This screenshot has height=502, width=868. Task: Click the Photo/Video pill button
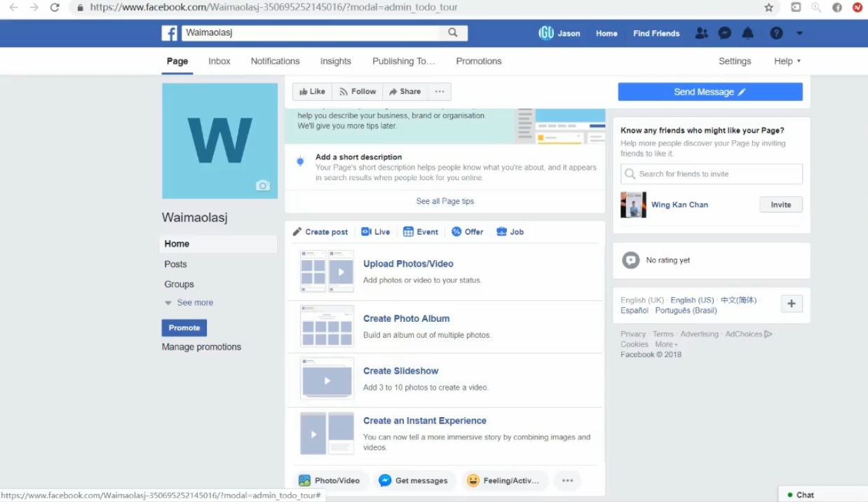coord(330,480)
